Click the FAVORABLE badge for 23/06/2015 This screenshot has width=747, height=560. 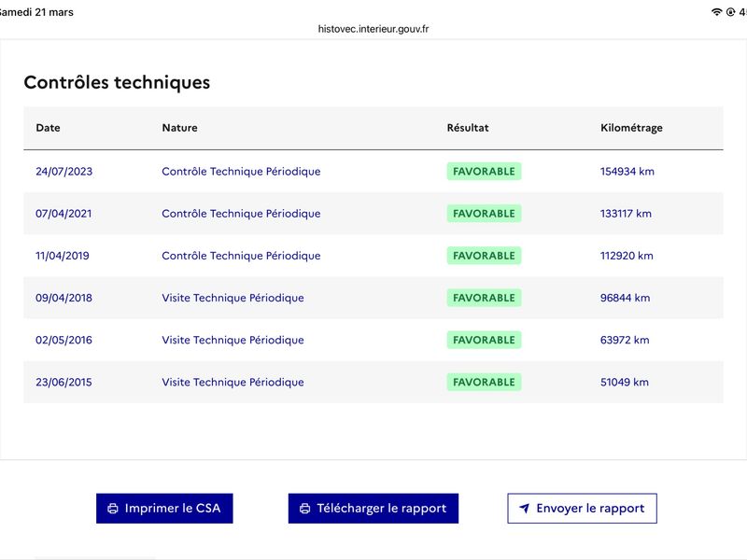tap(484, 382)
